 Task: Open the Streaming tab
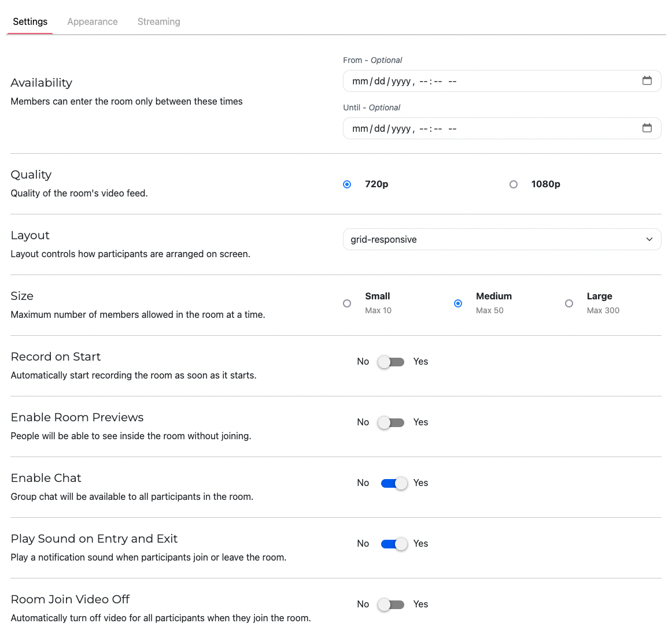tap(158, 21)
